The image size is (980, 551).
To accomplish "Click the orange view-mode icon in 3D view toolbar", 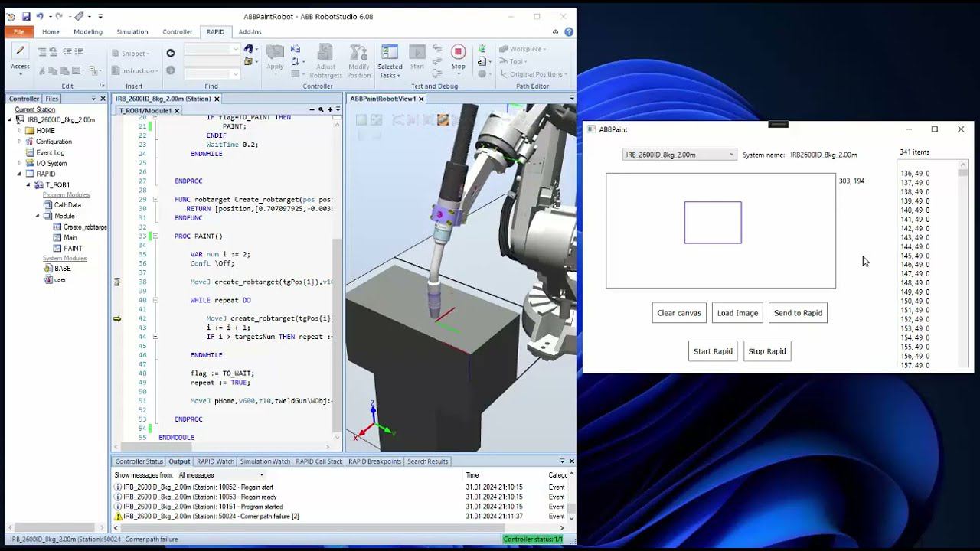I will click(443, 119).
